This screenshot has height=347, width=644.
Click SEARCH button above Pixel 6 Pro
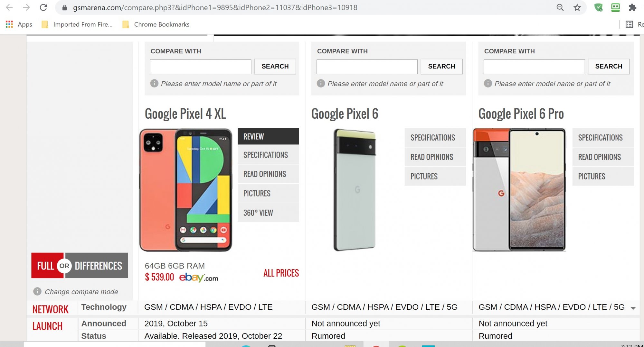point(609,67)
